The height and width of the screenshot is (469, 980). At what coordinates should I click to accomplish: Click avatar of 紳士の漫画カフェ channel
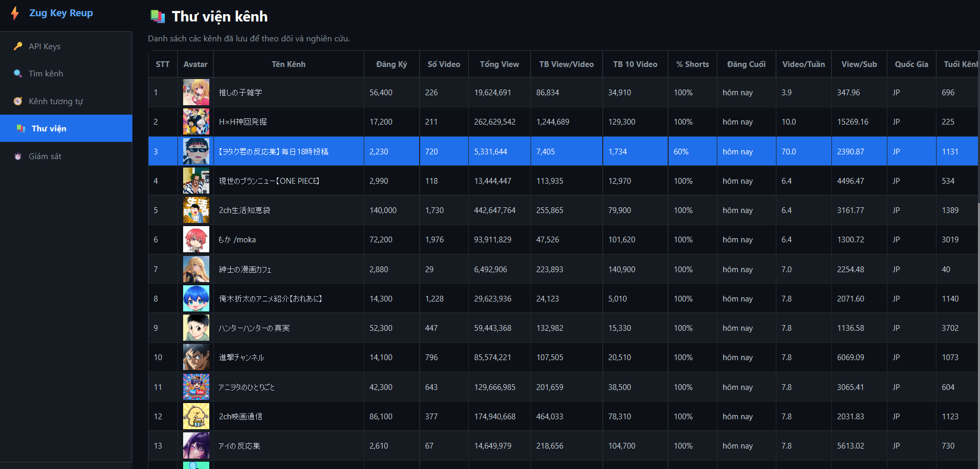(x=196, y=269)
